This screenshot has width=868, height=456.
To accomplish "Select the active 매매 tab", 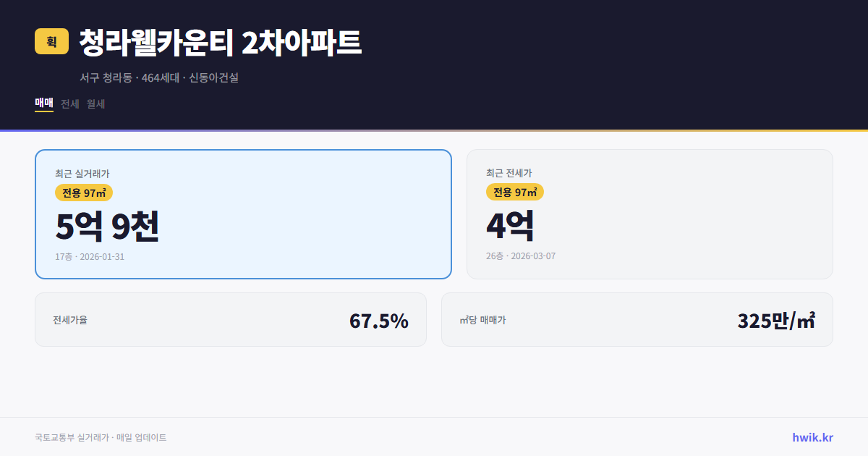I will coord(43,104).
